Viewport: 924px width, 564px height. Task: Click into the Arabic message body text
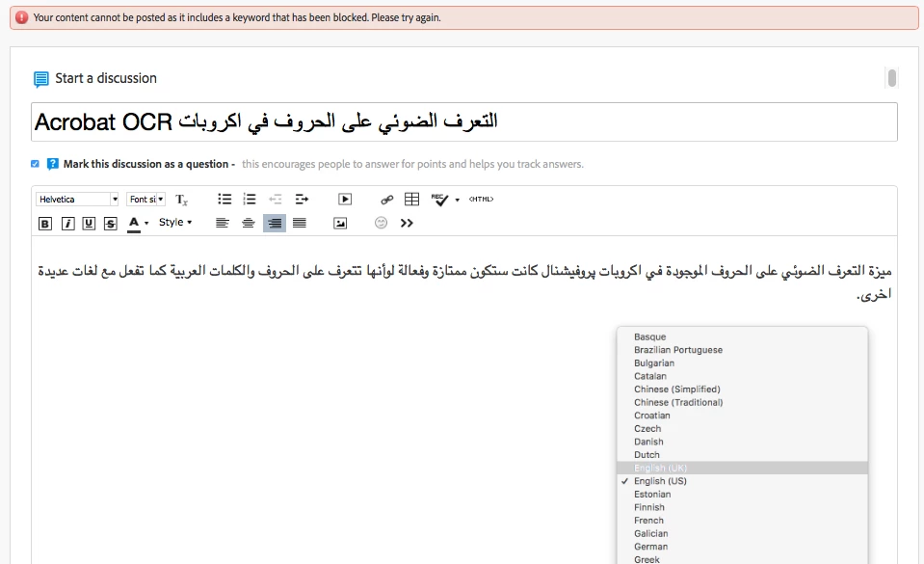pos(464,282)
